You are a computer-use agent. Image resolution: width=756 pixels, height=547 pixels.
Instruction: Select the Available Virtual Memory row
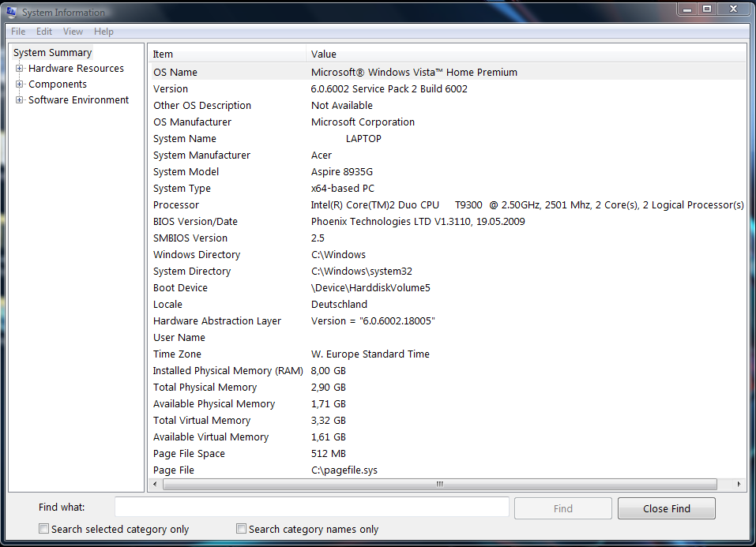[447, 437]
